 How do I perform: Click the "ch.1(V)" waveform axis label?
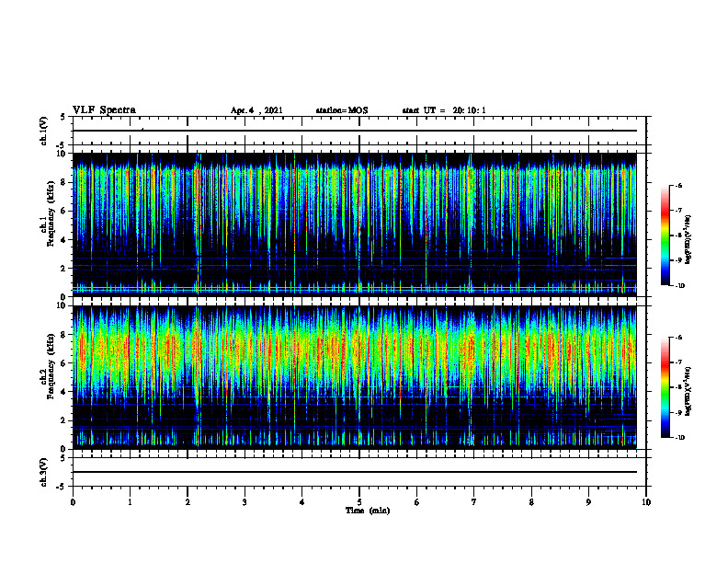[x=43, y=131]
